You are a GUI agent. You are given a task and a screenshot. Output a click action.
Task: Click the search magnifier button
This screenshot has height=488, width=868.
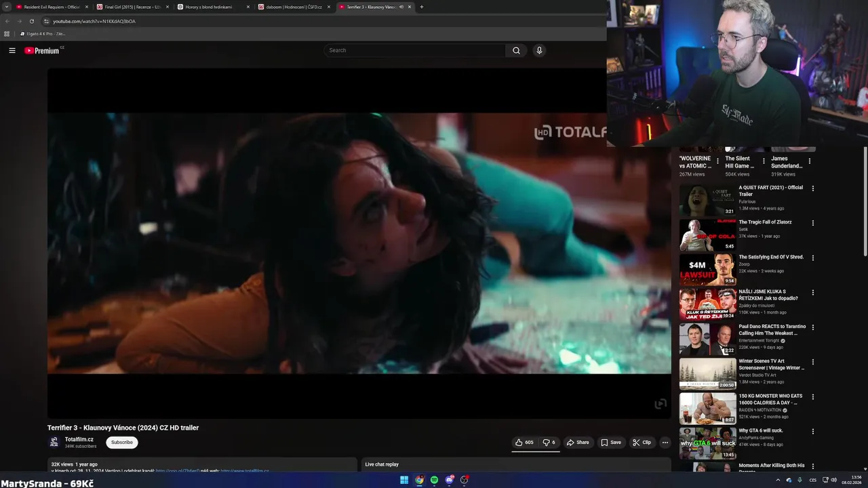(516, 50)
